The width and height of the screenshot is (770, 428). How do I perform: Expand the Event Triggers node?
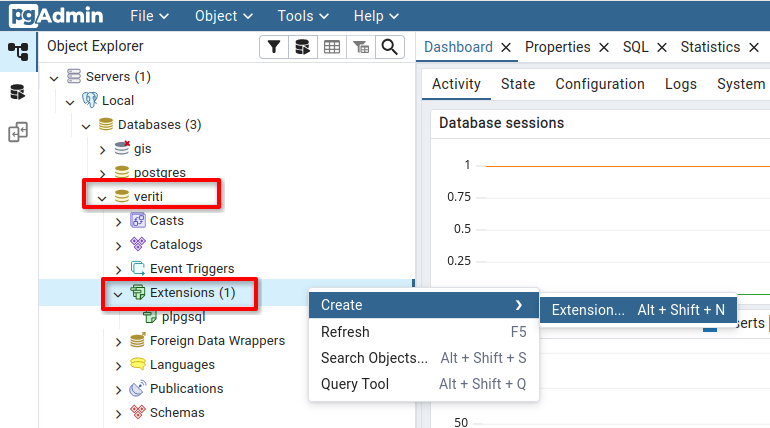point(118,269)
